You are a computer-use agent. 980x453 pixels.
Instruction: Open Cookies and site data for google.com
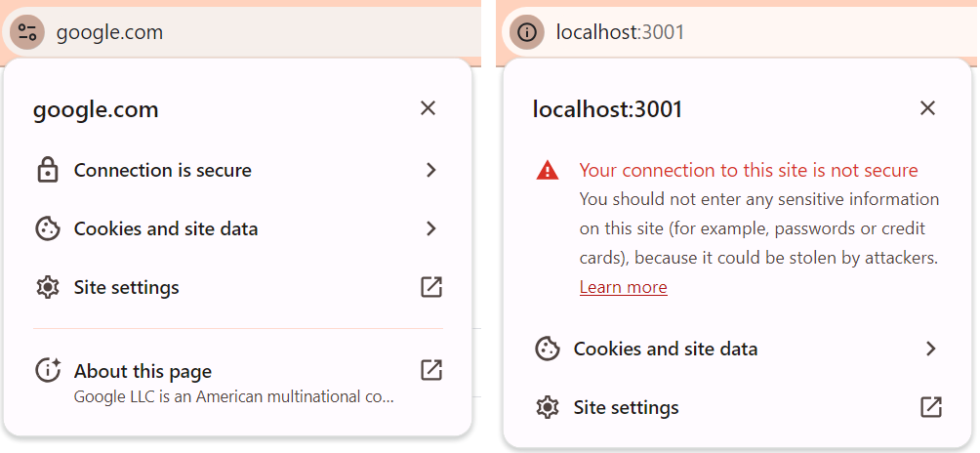pyautogui.click(x=237, y=228)
